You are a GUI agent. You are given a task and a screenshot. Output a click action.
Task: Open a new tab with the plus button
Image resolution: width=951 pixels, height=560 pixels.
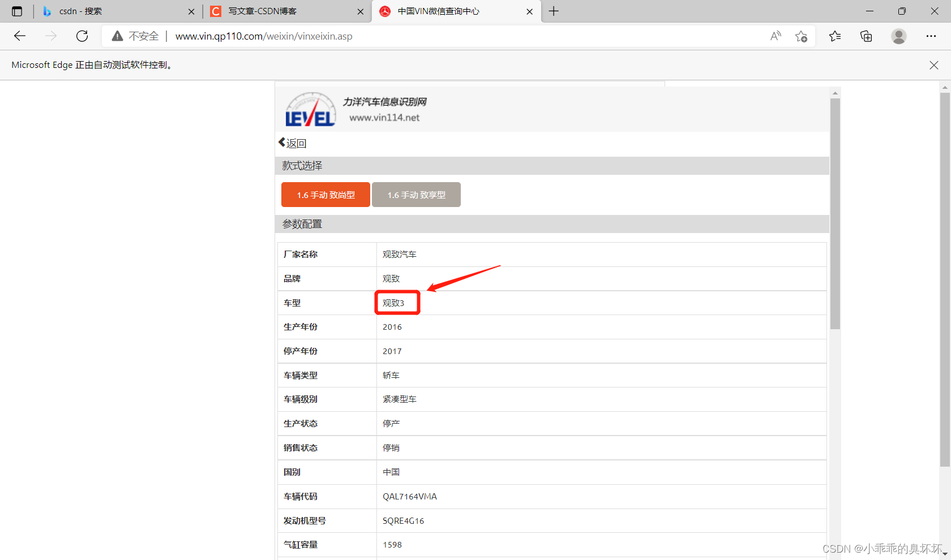tap(554, 11)
